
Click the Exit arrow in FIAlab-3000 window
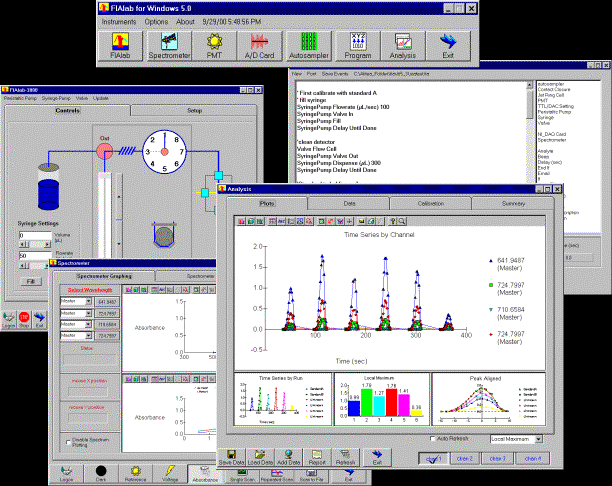[39, 320]
